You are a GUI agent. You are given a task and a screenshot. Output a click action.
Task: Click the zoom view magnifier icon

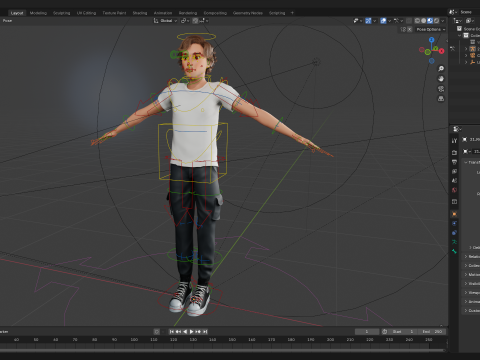click(441, 69)
